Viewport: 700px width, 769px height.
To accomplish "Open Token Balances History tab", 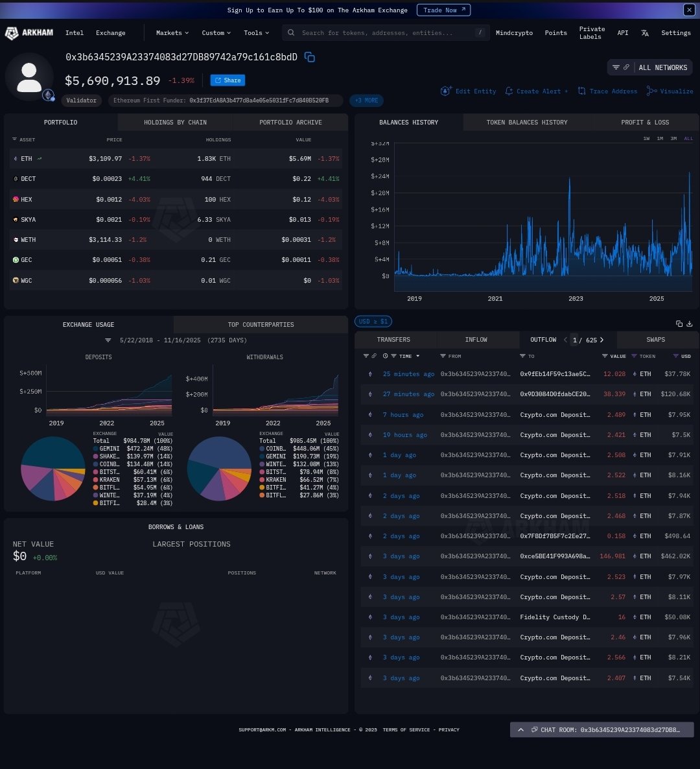I will (x=526, y=122).
